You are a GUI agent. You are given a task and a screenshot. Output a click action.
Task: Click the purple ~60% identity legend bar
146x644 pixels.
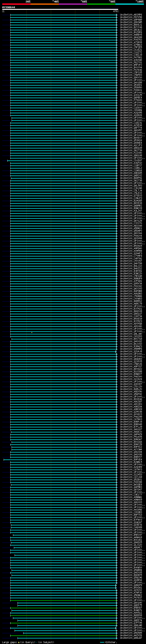click(x=73, y=4)
